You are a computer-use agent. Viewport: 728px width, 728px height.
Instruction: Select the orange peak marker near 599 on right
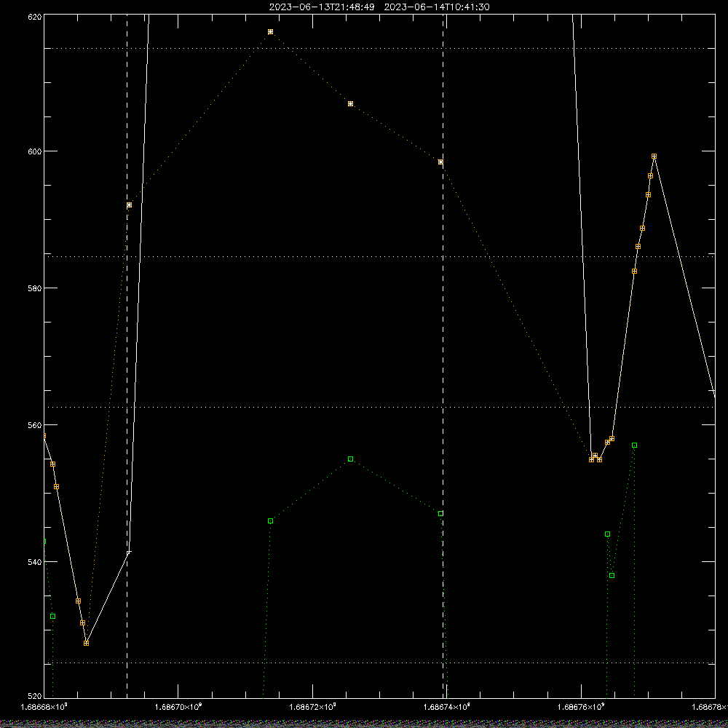pyautogui.click(x=654, y=157)
